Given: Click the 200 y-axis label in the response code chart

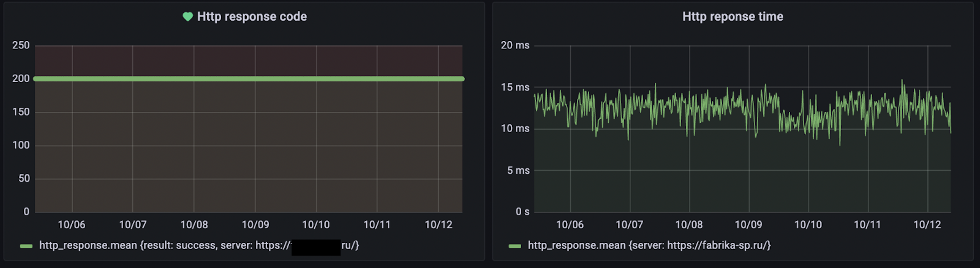Looking at the screenshot, I should pyautogui.click(x=21, y=78).
